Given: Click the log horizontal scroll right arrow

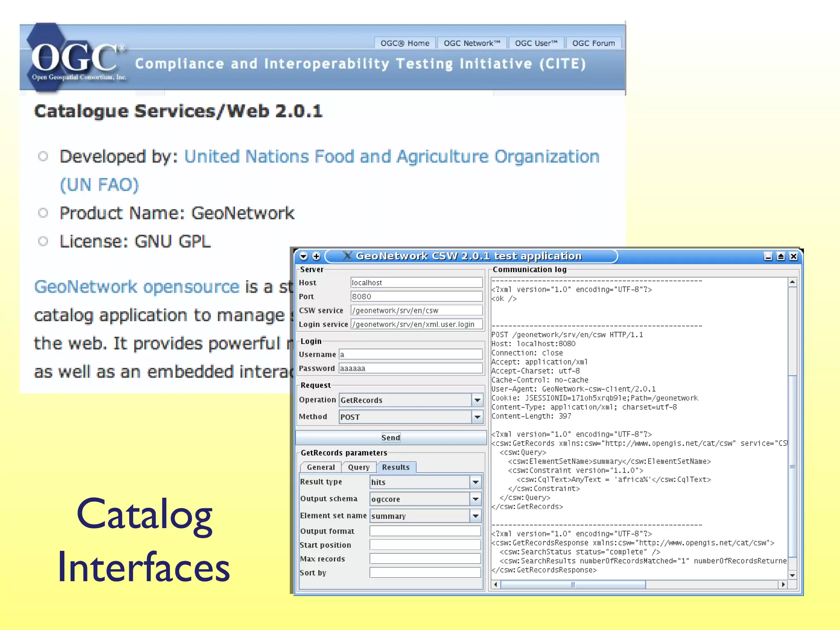Looking at the screenshot, I should [783, 584].
